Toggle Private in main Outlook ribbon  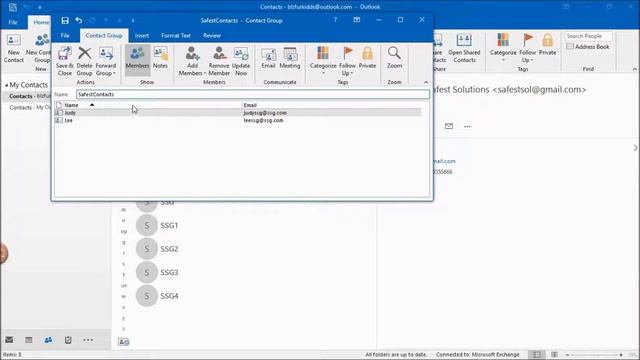547,45
